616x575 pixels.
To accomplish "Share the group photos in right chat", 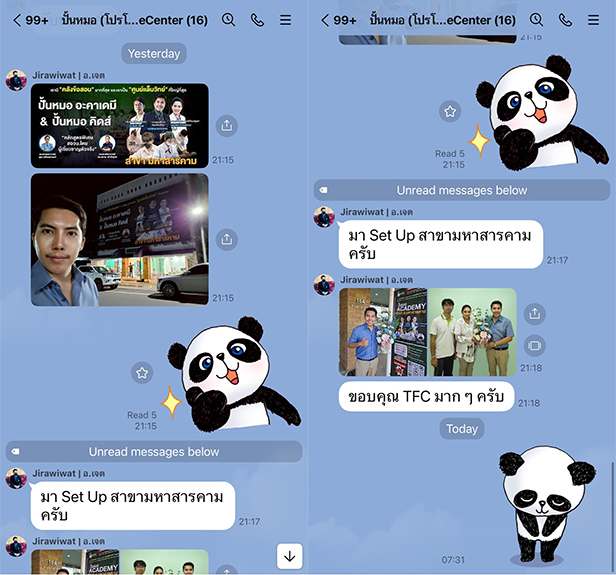I will coord(535,314).
